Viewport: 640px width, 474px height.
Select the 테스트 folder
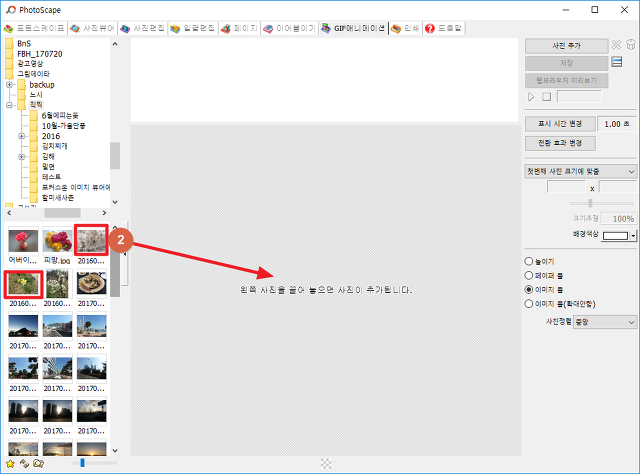(x=51, y=177)
